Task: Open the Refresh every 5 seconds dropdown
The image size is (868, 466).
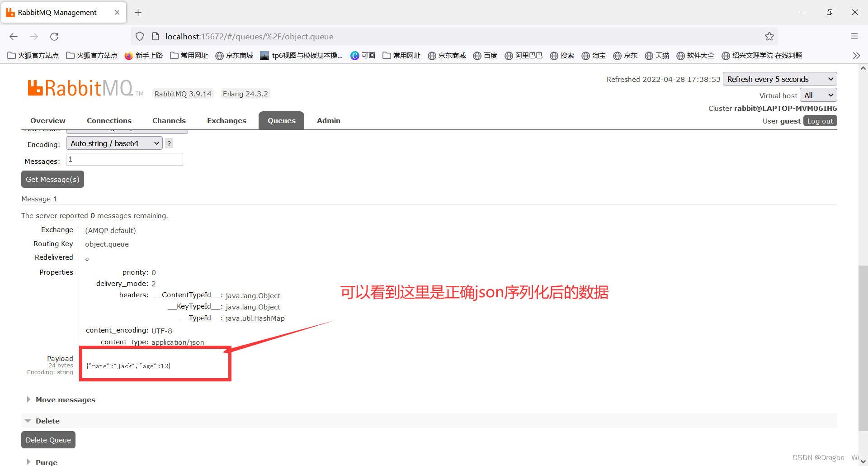Action: [780, 79]
